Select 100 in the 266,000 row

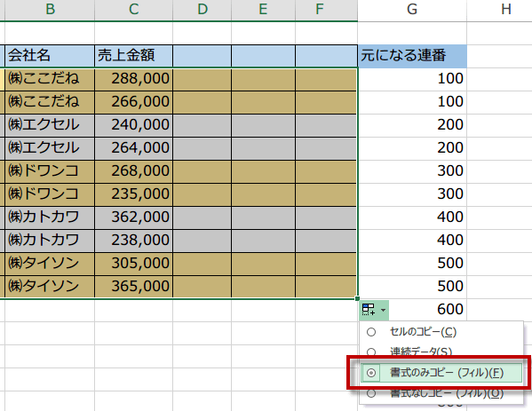412,102
